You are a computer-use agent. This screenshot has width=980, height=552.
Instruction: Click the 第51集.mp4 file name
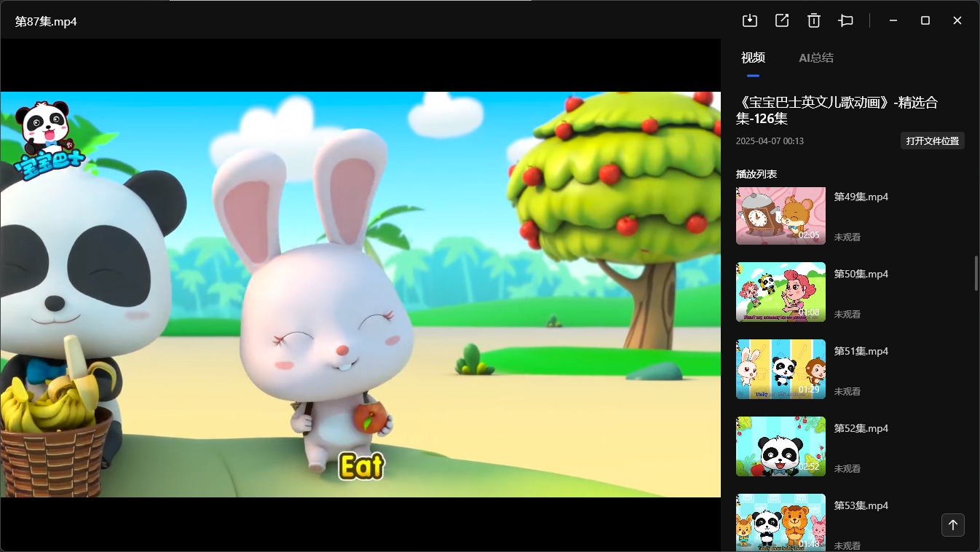(x=861, y=351)
